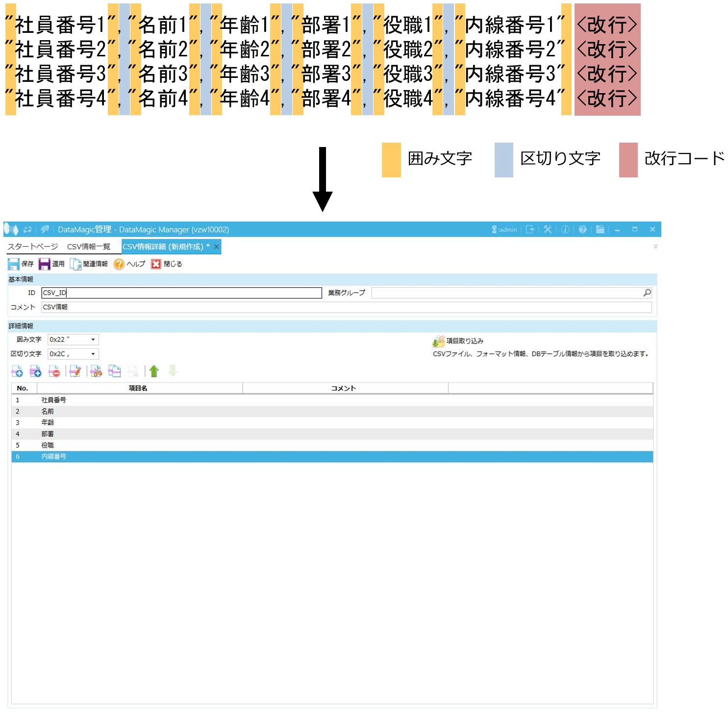The width and height of the screenshot is (728, 718).
Task: Move item up with green arrow
Action: 154,371
